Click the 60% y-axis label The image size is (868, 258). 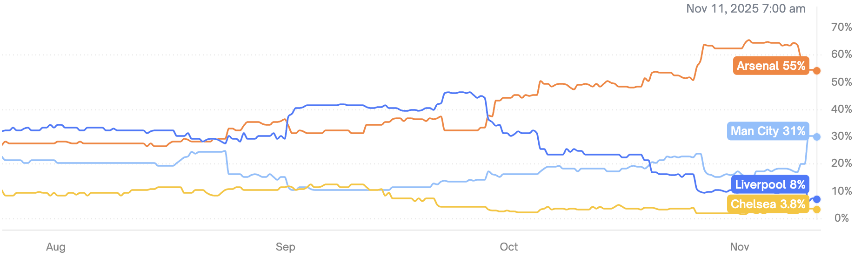tap(841, 54)
